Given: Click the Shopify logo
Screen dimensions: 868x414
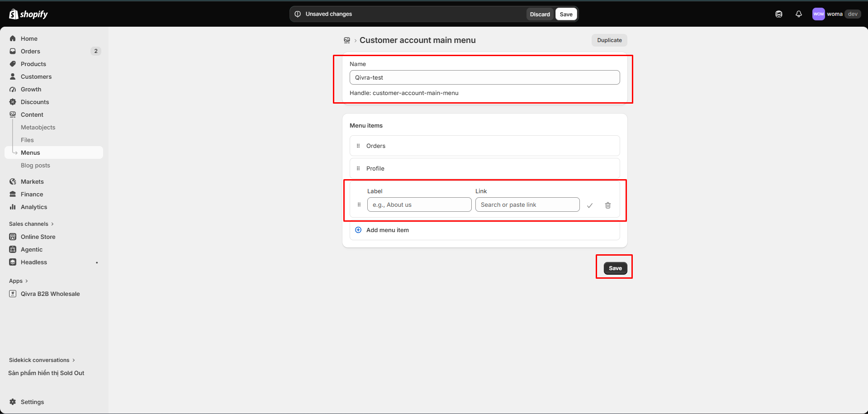Looking at the screenshot, I should pos(28,14).
